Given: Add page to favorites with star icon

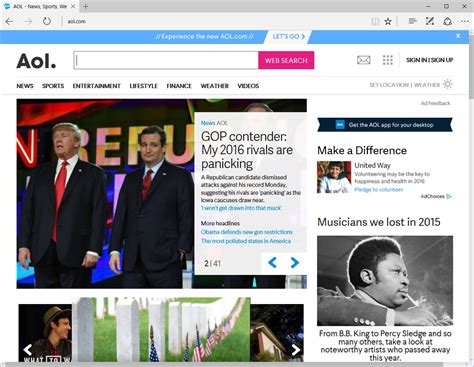Looking at the screenshot, I should point(388,22).
